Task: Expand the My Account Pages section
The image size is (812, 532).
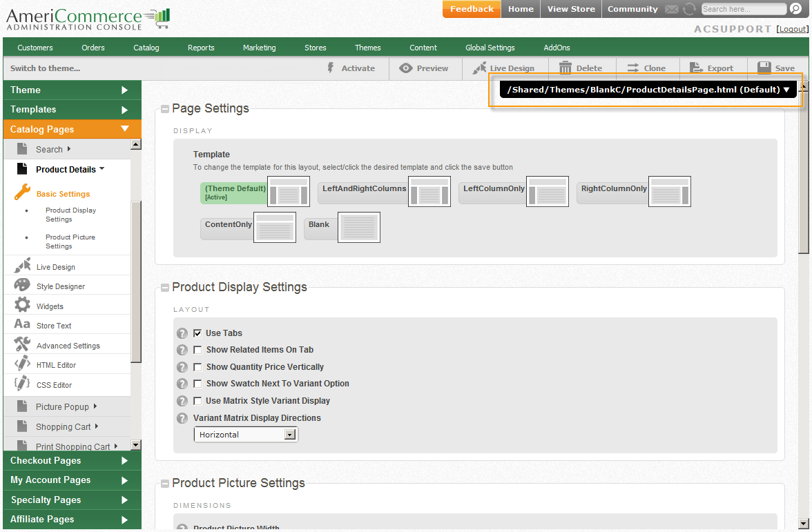Action: 72,480
